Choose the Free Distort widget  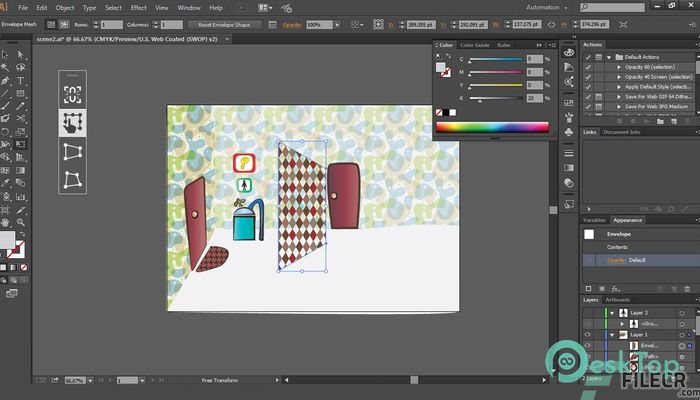tap(72, 179)
